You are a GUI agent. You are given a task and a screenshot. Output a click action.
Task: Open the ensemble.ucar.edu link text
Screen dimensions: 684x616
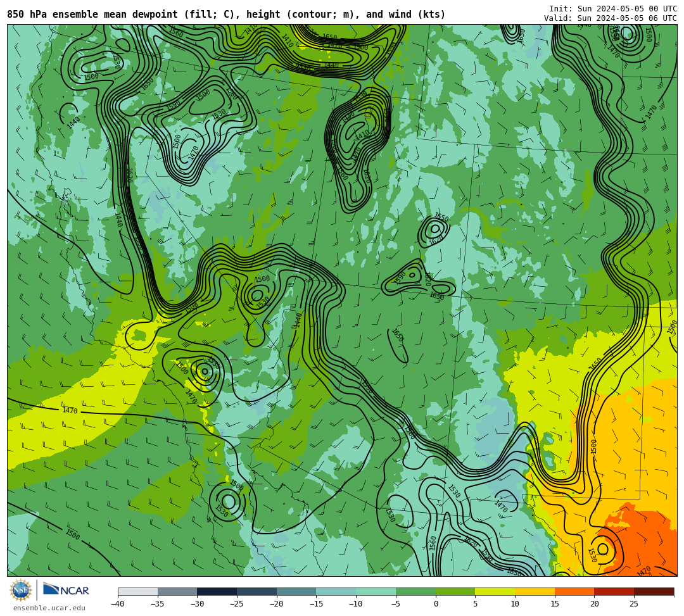(x=49, y=608)
